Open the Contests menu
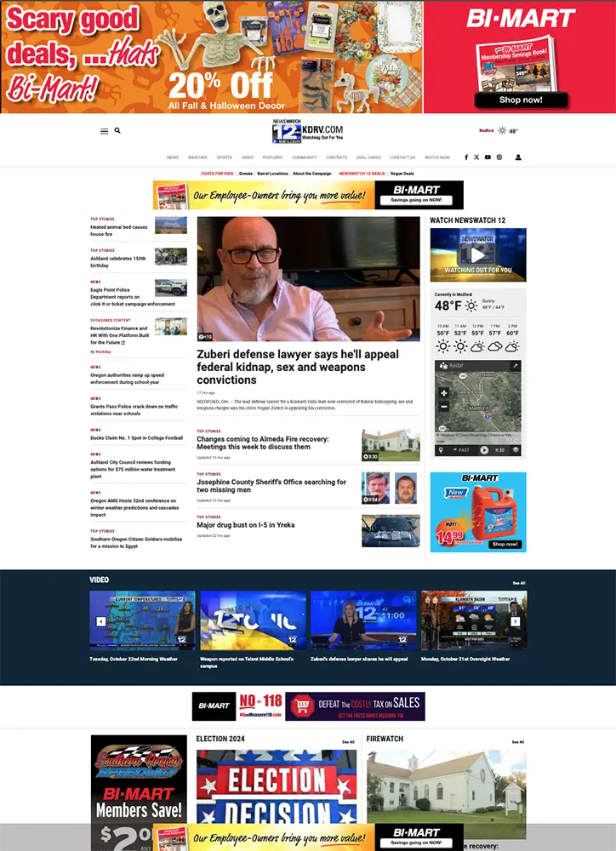Screen dimensions: 616x851 pos(336,157)
